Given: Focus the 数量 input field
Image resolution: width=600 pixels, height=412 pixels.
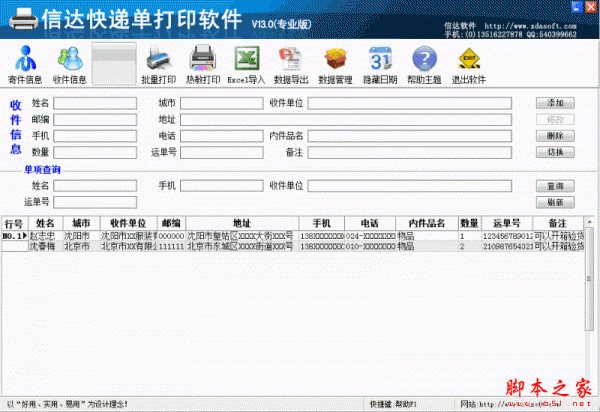Looking at the screenshot, I should tap(95, 152).
